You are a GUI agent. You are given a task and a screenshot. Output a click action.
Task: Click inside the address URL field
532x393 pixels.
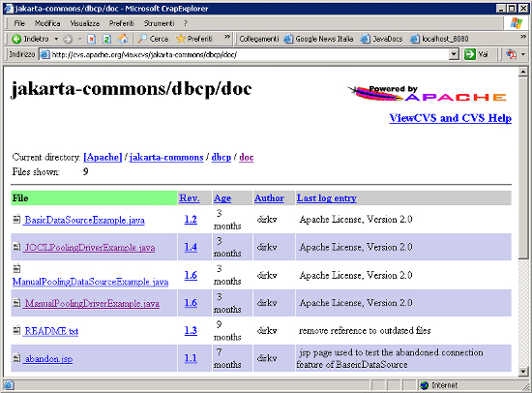(250, 54)
